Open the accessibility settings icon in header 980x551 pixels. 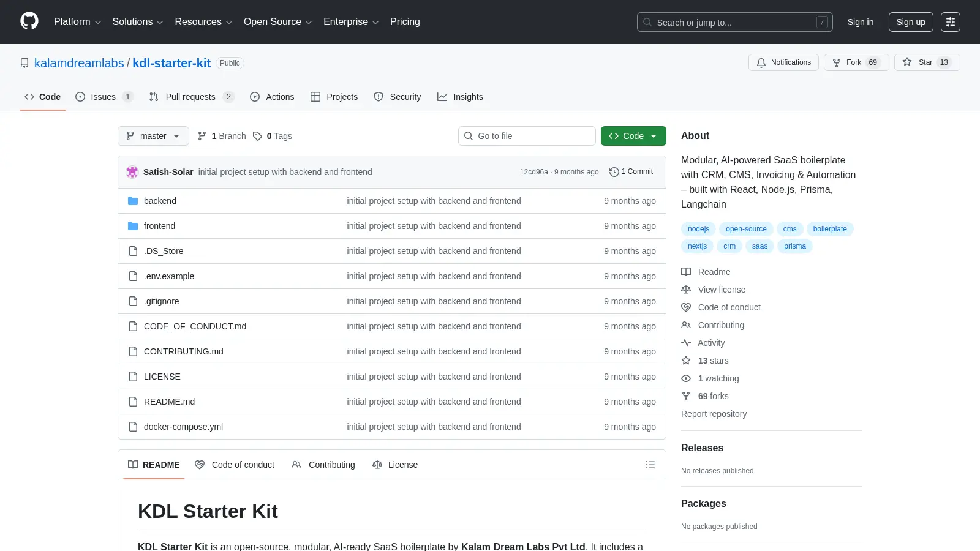click(951, 22)
